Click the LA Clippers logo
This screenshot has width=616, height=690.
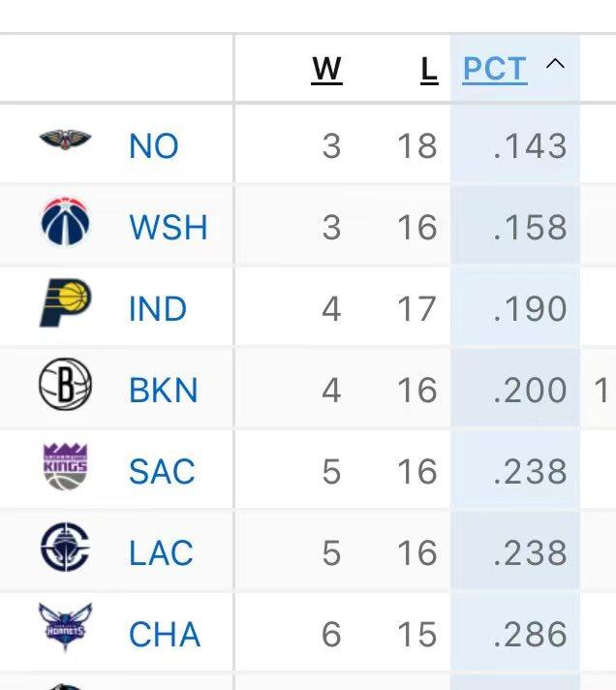click(65, 549)
